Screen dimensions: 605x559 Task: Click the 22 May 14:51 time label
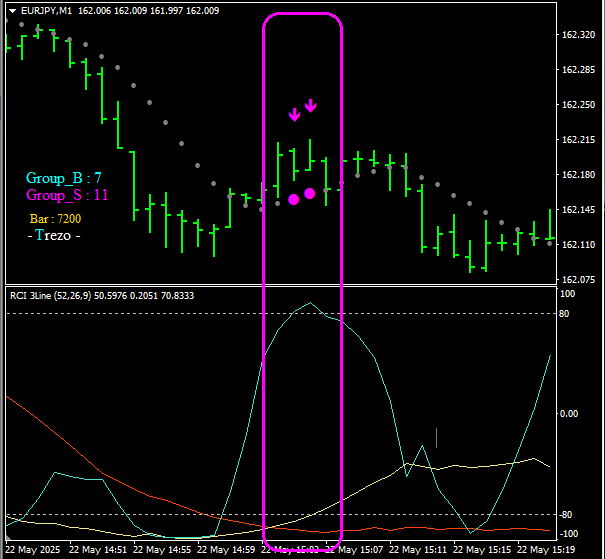tap(98, 549)
